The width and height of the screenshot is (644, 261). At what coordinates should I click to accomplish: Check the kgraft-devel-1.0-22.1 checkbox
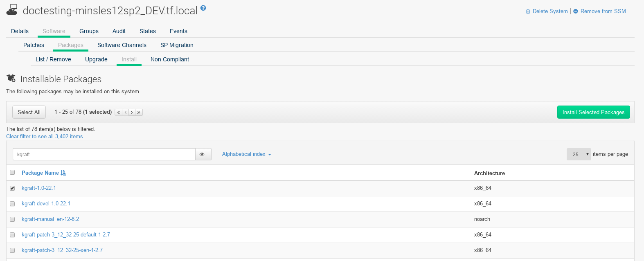(12, 204)
